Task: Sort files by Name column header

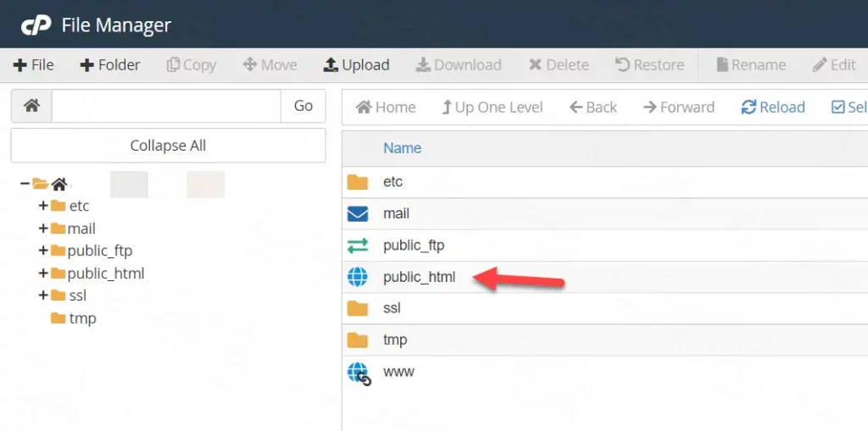Action: pos(402,148)
